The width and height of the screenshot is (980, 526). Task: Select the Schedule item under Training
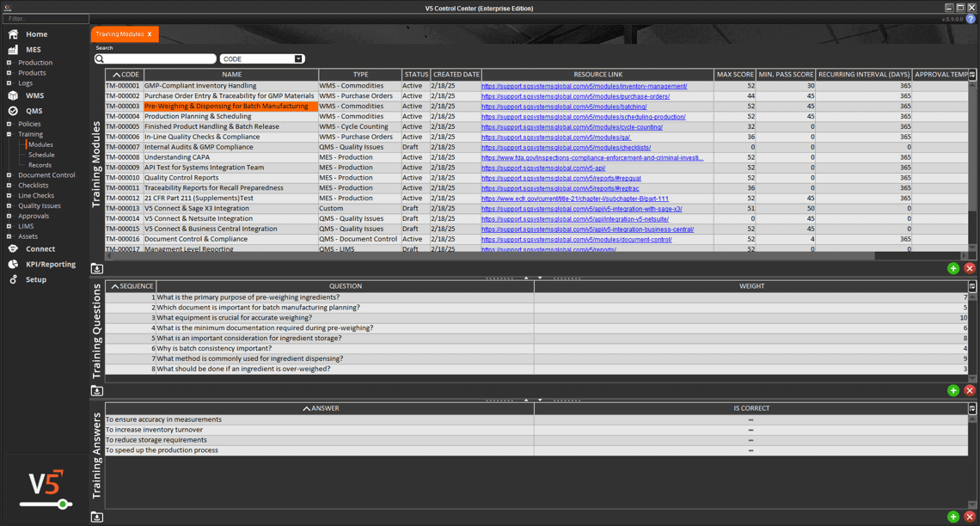[41, 155]
